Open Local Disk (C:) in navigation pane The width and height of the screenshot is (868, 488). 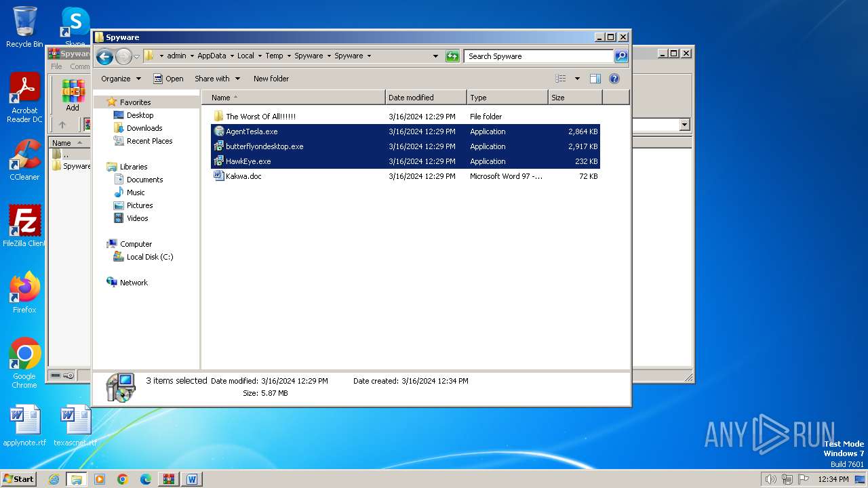coord(149,257)
